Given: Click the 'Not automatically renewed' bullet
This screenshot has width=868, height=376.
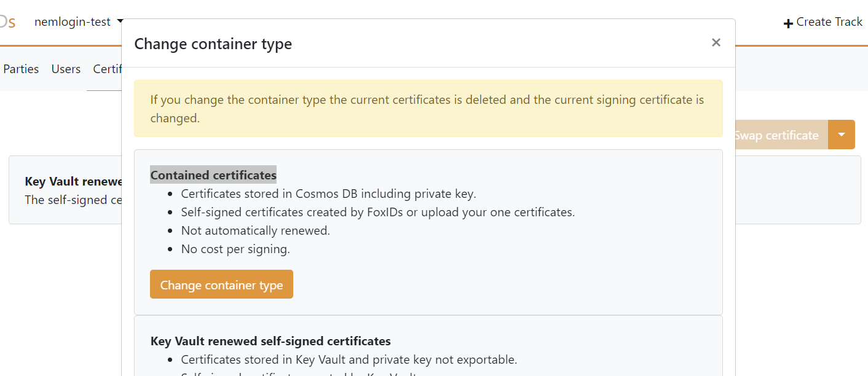Looking at the screenshot, I should pyautogui.click(x=255, y=230).
